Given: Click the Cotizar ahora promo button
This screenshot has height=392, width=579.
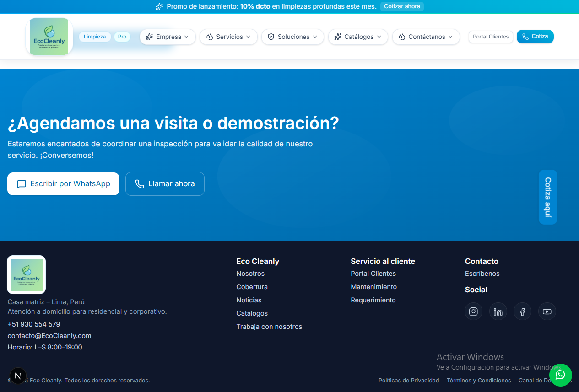Looking at the screenshot, I should [x=402, y=6].
